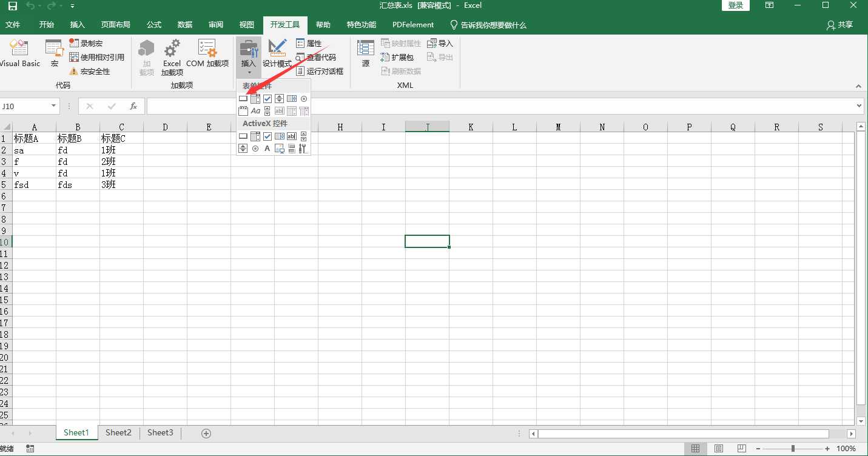
Task: Insert an ActiveX Scroll Bar
Action: [x=304, y=136]
